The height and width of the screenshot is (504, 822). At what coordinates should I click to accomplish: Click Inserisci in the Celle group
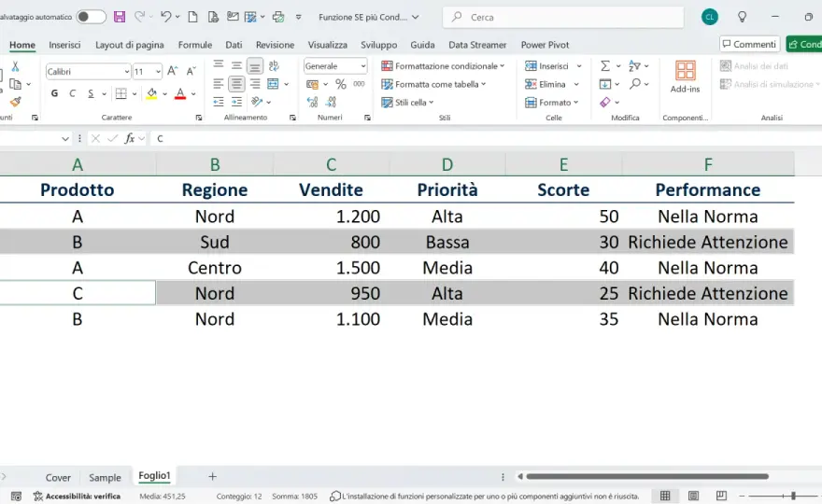[553, 66]
